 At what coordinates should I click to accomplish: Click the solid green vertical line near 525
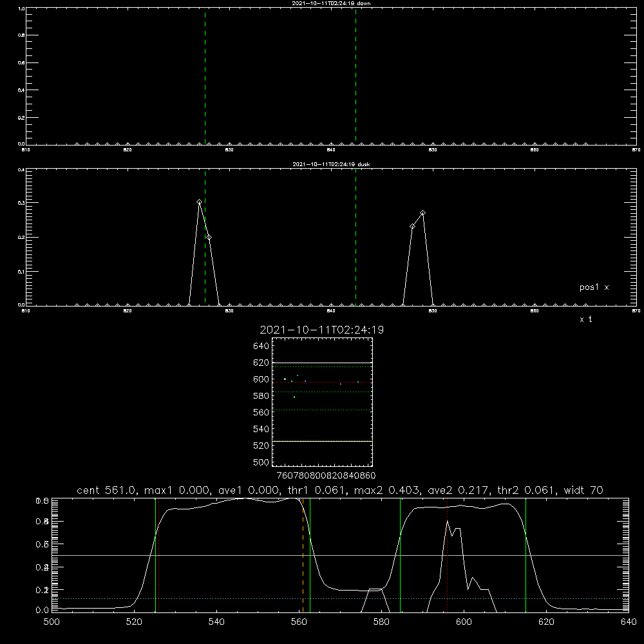click(155, 555)
